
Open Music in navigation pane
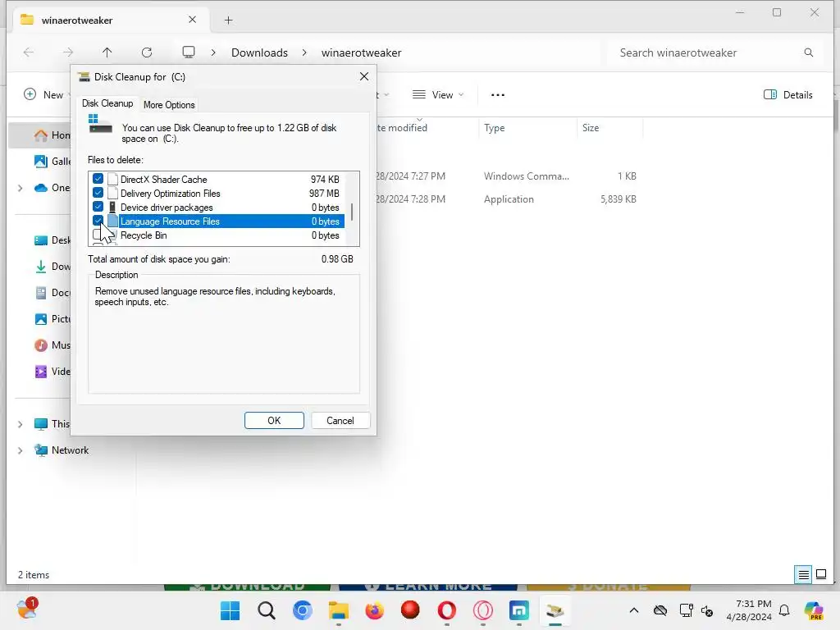pyautogui.click(x=52, y=345)
